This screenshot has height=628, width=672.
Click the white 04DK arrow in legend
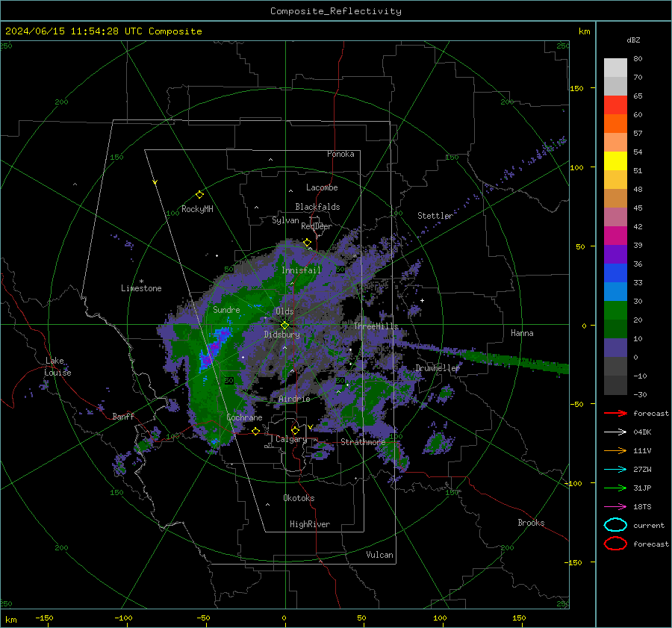(615, 432)
